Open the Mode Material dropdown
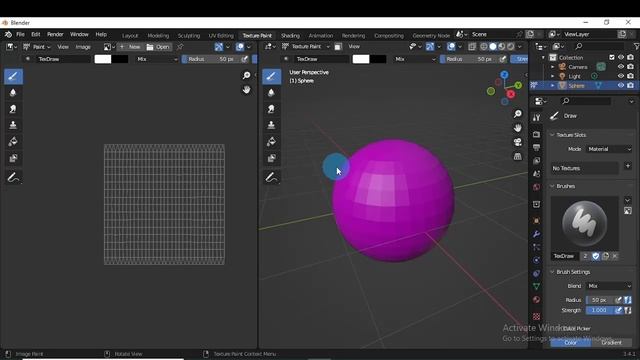This screenshot has width=640, height=360. coord(609,149)
